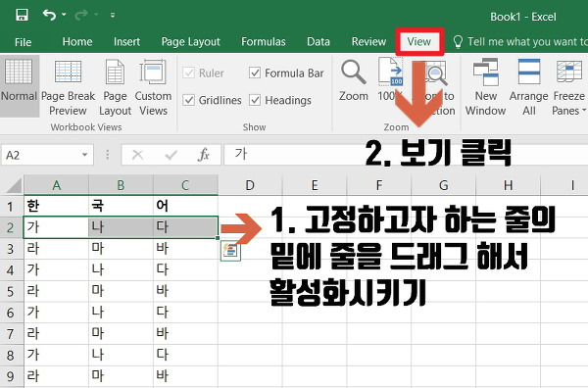Click cell A1 containing 한
Viewport: 588px width, 388px height.
[56, 206]
